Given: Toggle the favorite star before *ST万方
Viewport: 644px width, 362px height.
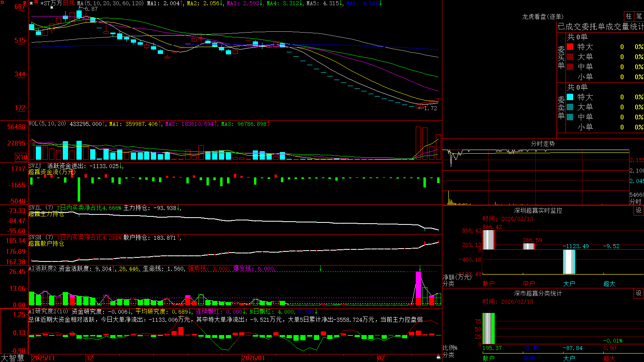Looking at the screenshot, I should (31, 3).
